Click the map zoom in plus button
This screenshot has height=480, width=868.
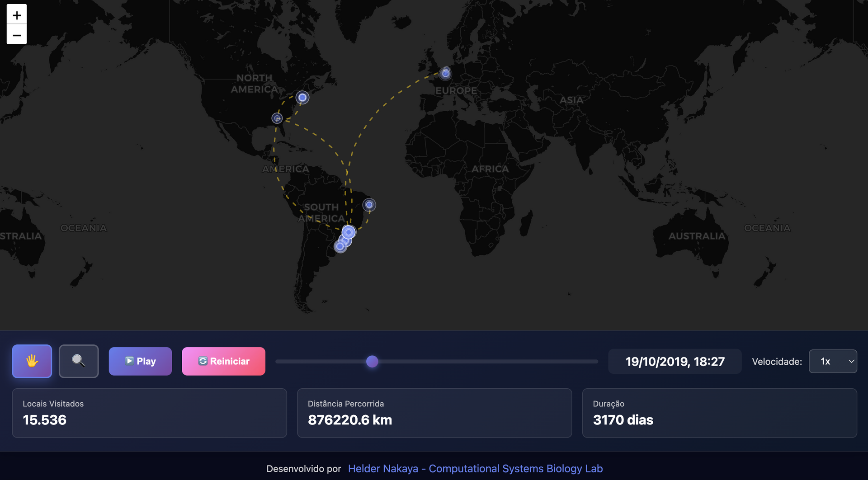point(17,15)
